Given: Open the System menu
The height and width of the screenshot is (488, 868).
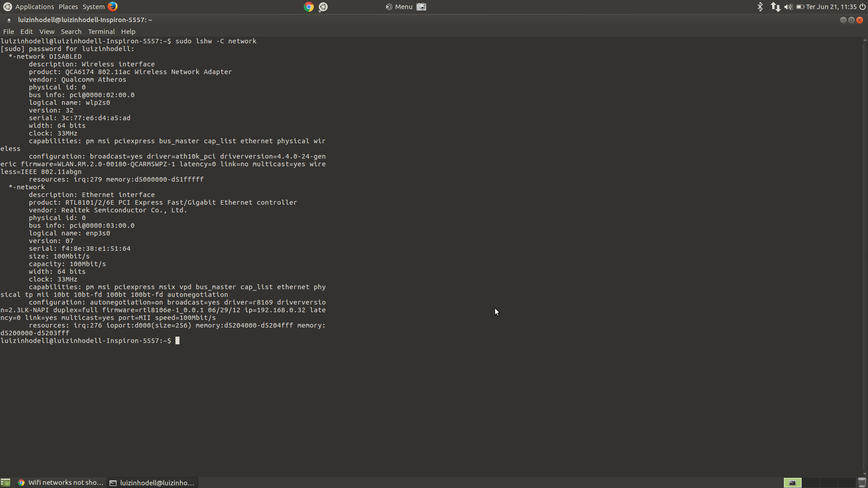Looking at the screenshot, I should [94, 7].
